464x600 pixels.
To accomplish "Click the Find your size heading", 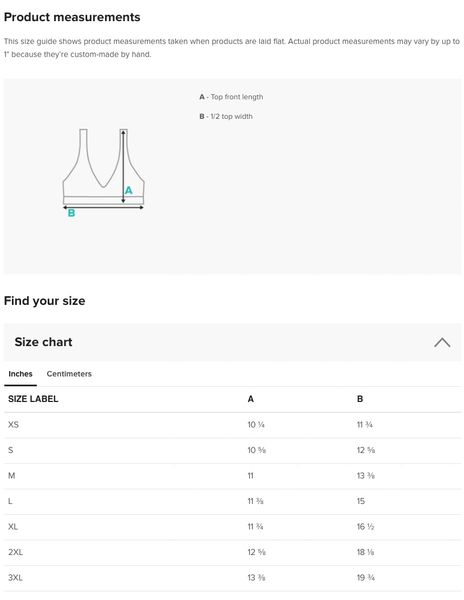I will click(44, 301).
